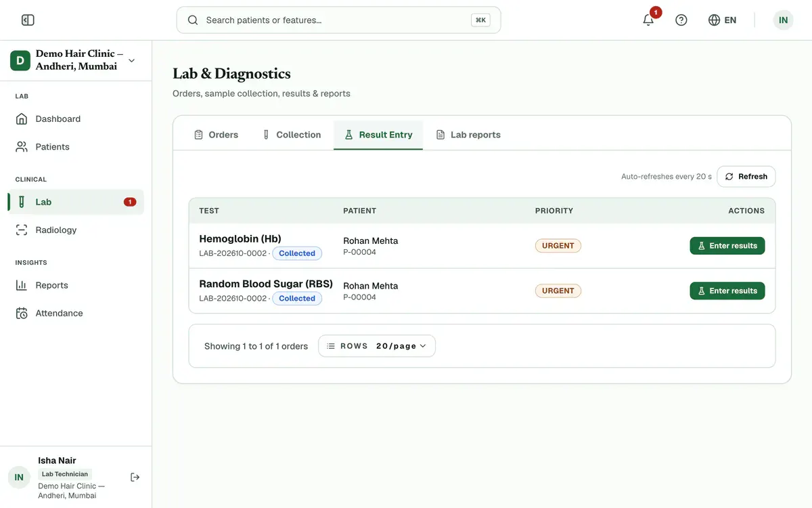Open the IN user avatar in top bar

point(783,20)
